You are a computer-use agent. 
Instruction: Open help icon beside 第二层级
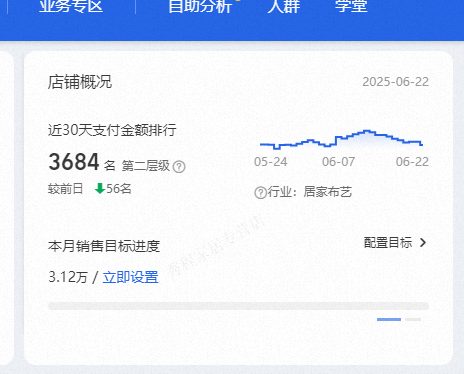click(179, 166)
